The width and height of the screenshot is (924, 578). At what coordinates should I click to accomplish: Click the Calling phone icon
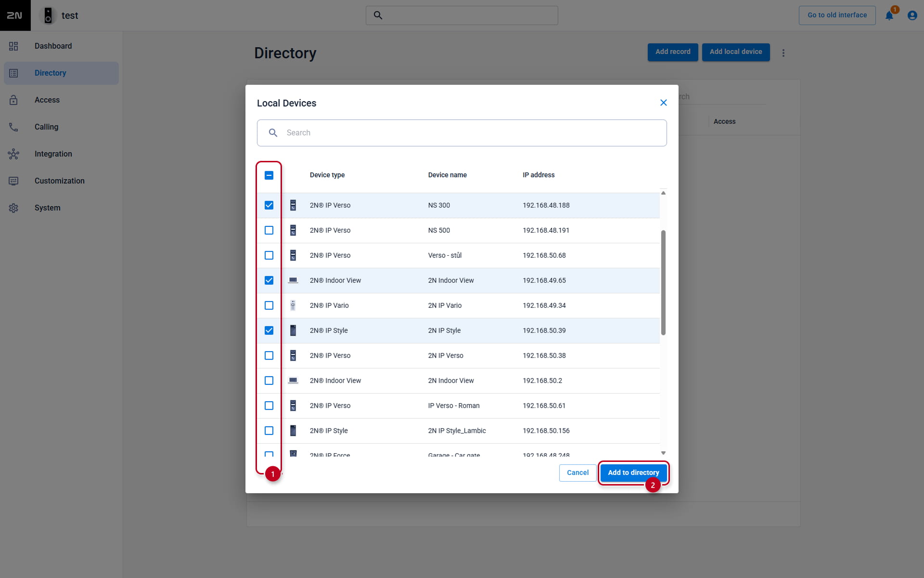[x=13, y=127]
